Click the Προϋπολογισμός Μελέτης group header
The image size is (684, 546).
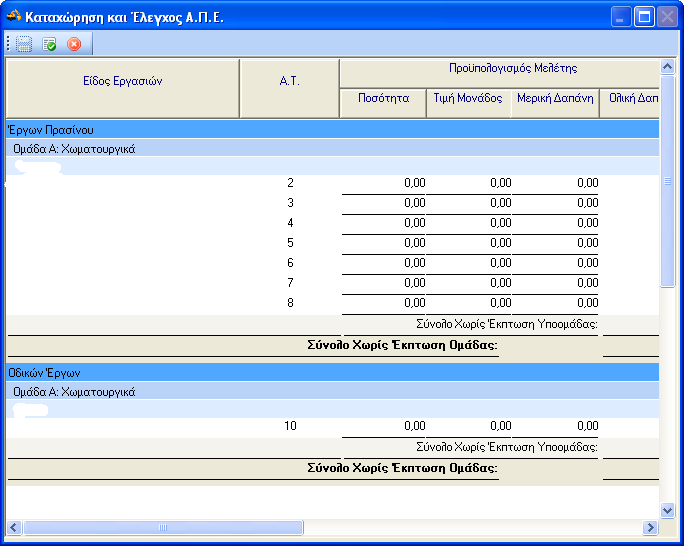500,73
